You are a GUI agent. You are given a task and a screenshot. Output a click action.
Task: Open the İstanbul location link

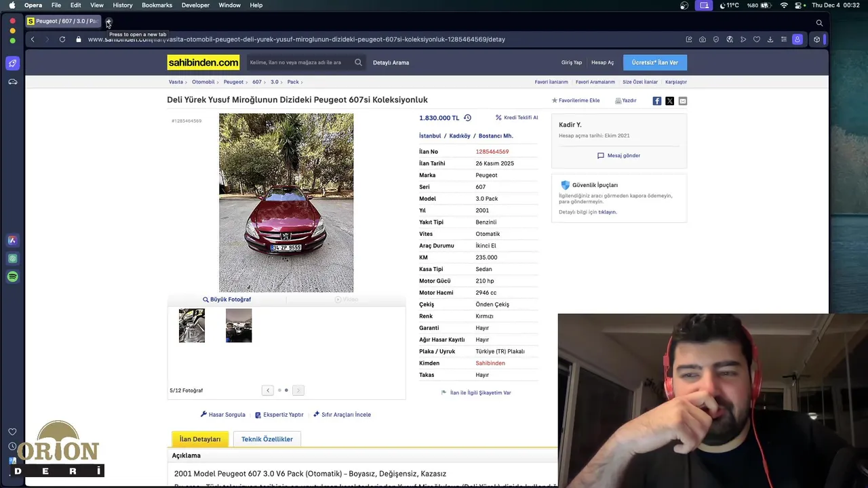coord(430,136)
